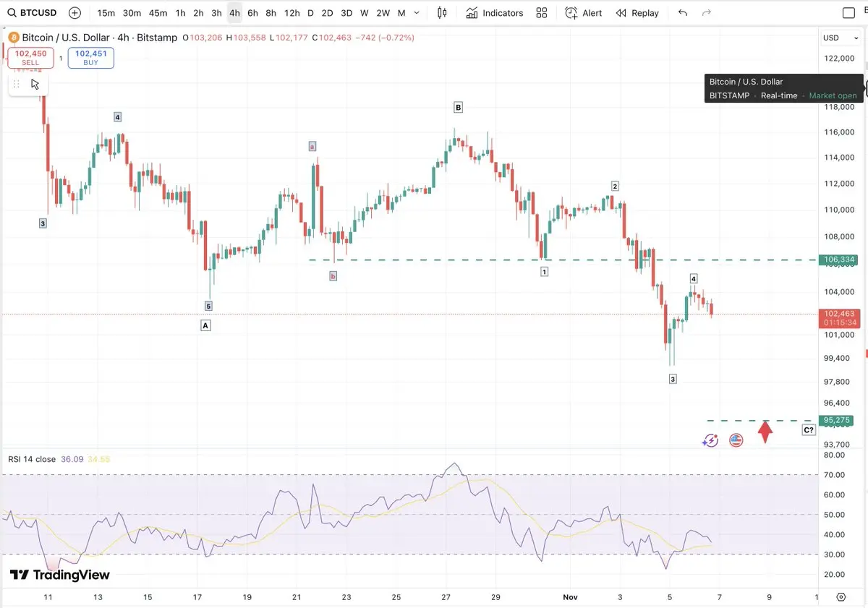Grab the drawing toolbar drag handle
868x608 pixels.
(x=17, y=84)
